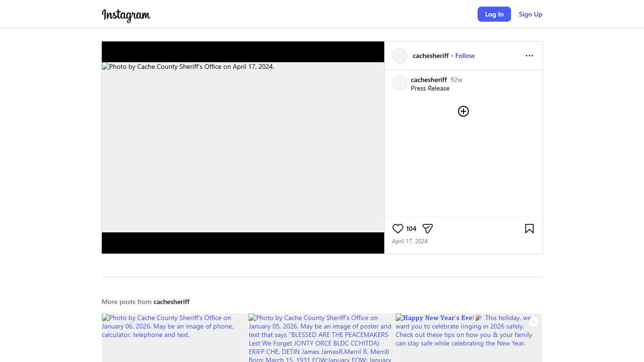Follow the cachesheriff account
The width and height of the screenshot is (644, 362).
pyautogui.click(x=464, y=56)
